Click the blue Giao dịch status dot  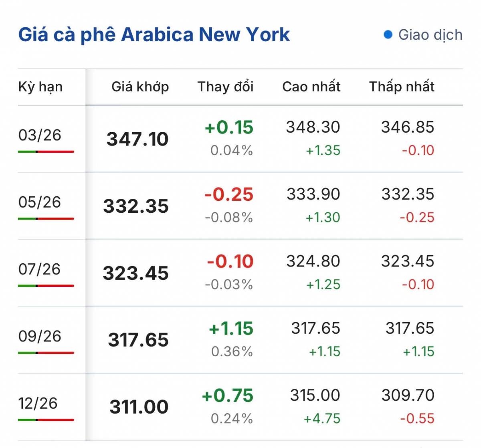pyautogui.click(x=388, y=35)
